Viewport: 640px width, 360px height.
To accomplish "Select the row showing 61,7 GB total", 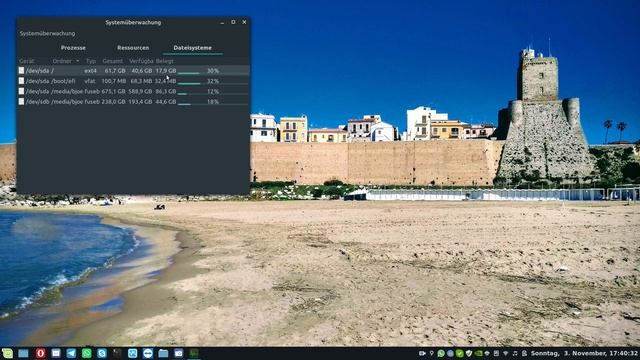I will point(133,71).
